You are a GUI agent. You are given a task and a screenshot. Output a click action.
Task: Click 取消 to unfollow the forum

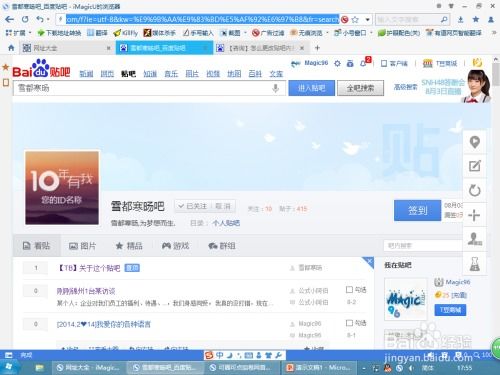[222, 206]
